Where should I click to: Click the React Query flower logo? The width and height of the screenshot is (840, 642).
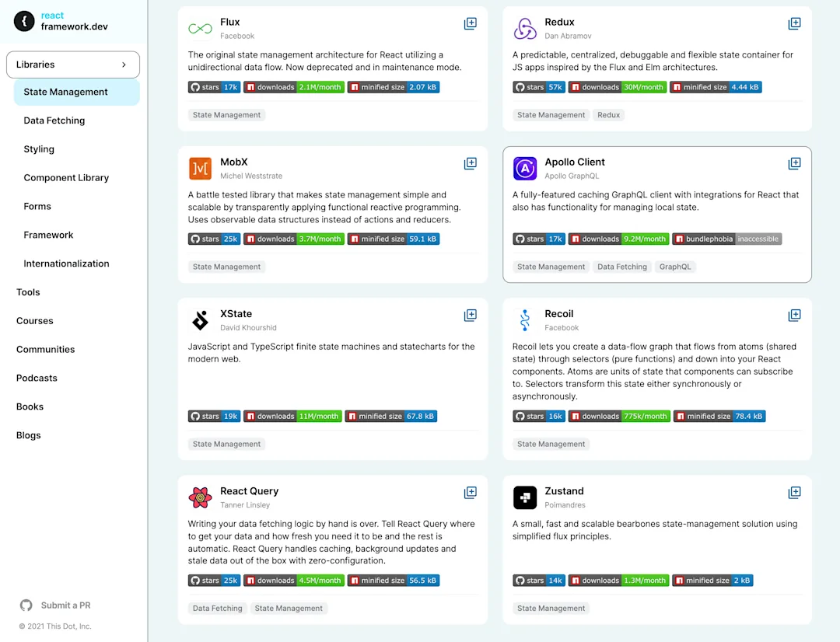click(200, 497)
